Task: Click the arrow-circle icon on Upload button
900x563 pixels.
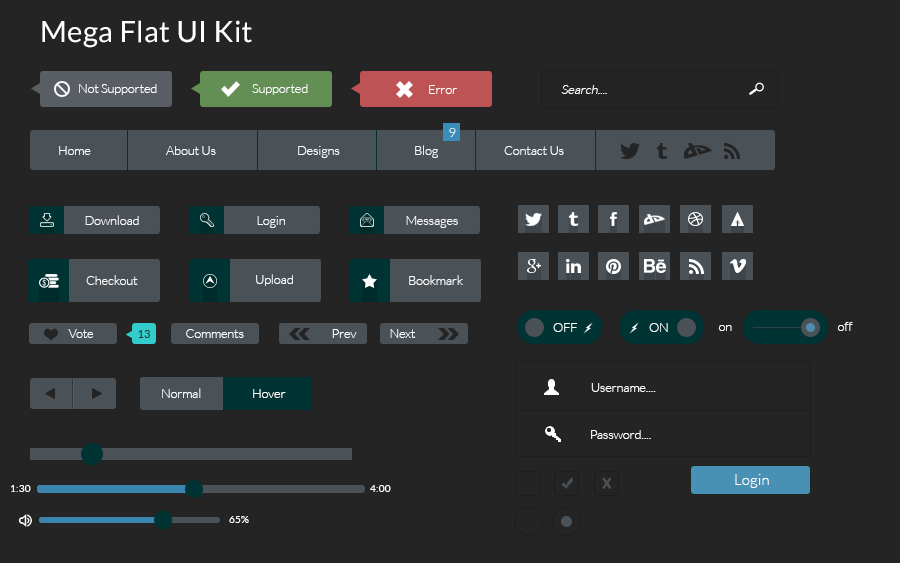Action: click(x=210, y=281)
